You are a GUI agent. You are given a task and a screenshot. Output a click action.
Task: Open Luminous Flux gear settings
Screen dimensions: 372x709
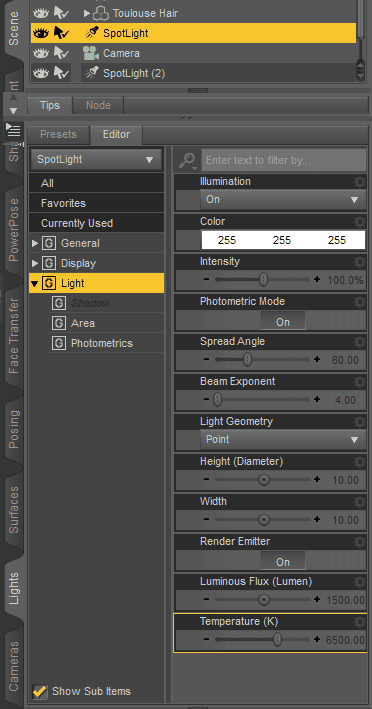359,581
